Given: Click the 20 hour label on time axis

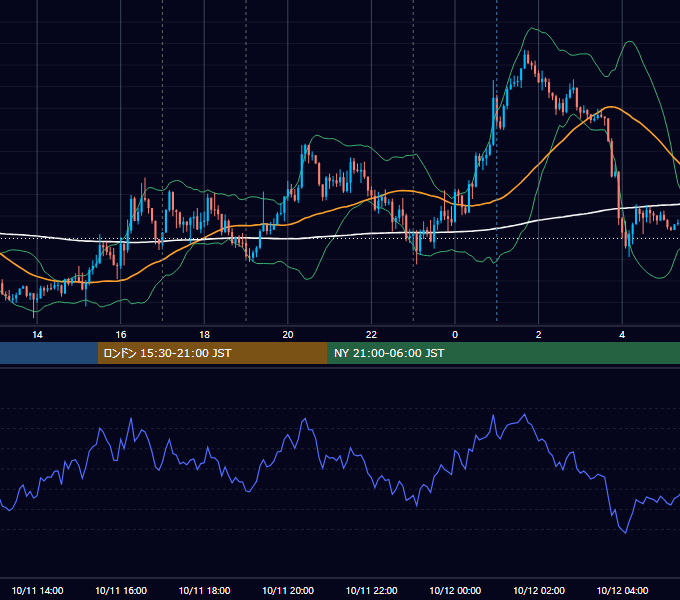Looking at the screenshot, I should click(x=288, y=335).
